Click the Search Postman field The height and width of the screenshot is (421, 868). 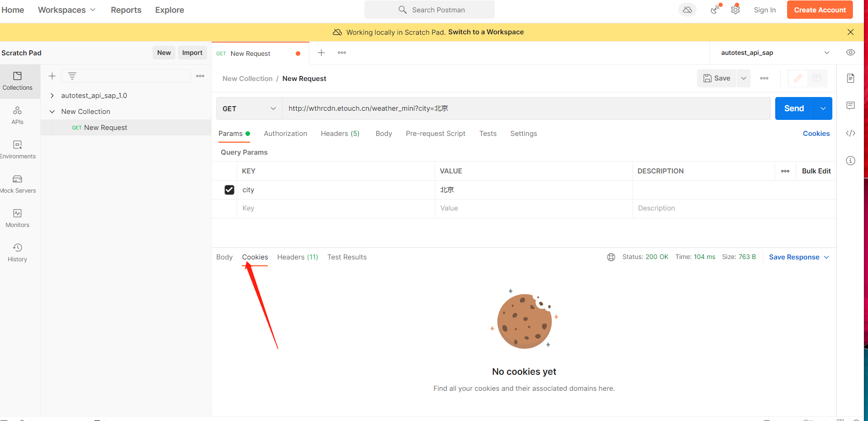coord(430,10)
